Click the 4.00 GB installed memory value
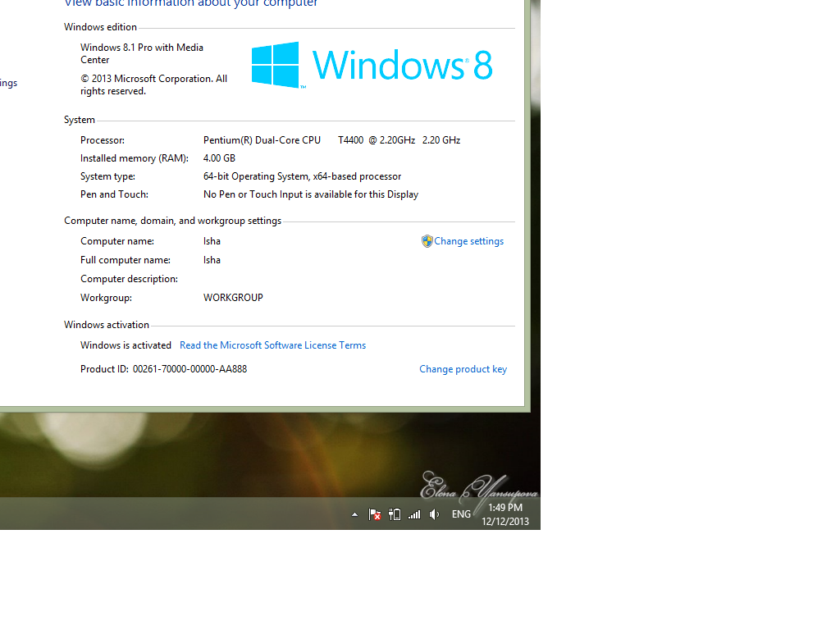This screenshot has width=840, height=630. [219, 158]
